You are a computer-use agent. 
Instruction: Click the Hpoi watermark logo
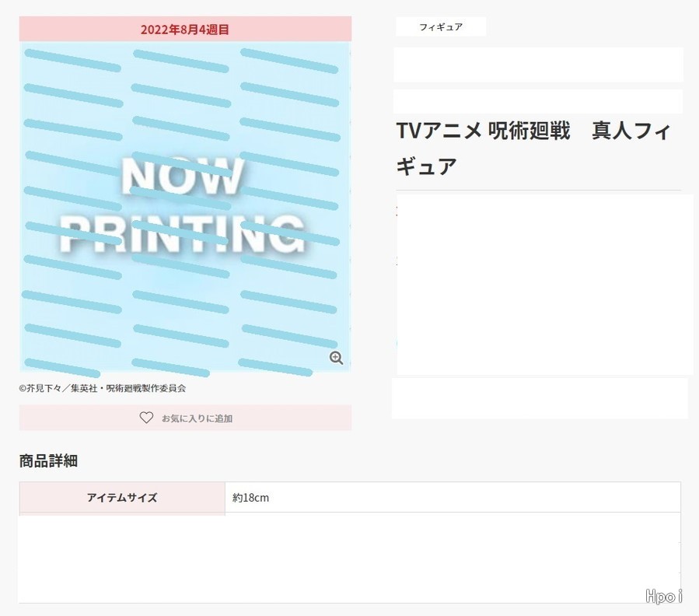(x=664, y=596)
